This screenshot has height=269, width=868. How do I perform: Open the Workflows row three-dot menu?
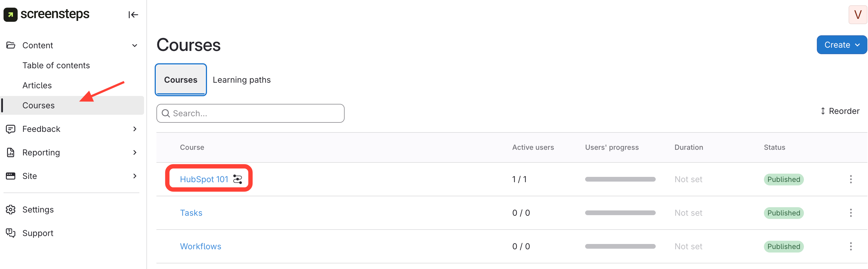click(x=850, y=246)
